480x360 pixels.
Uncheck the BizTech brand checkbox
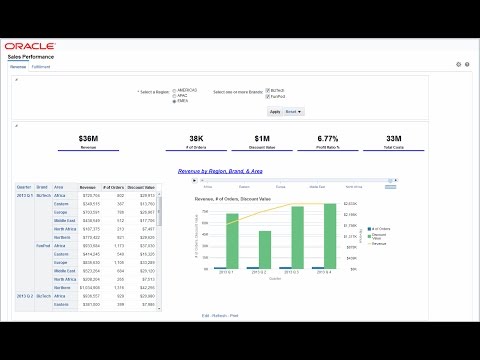(x=268, y=90)
